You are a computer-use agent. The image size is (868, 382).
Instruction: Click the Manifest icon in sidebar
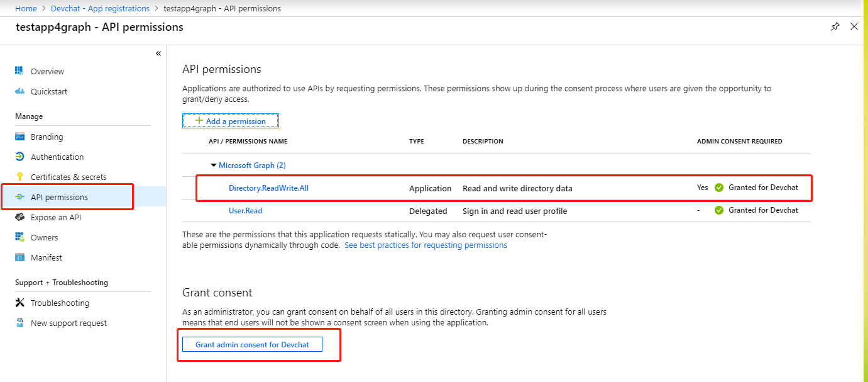(19, 257)
